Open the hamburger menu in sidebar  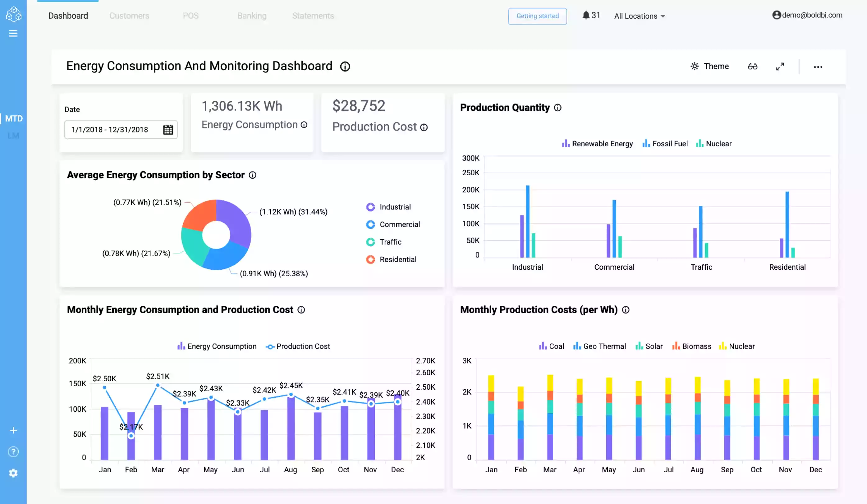point(13,33)
